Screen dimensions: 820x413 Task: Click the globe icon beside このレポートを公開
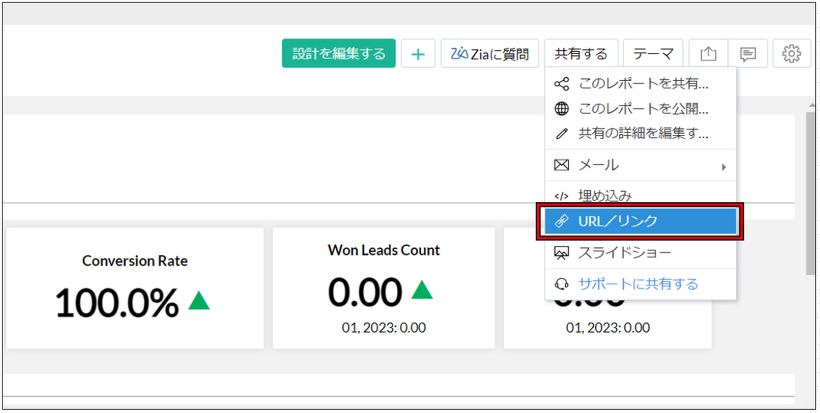[562, 109]
